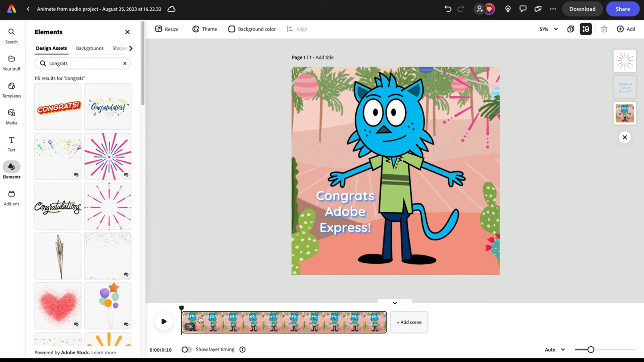Open the Add-ons panel
Screen dimensions: 644x362
(11, 197)
